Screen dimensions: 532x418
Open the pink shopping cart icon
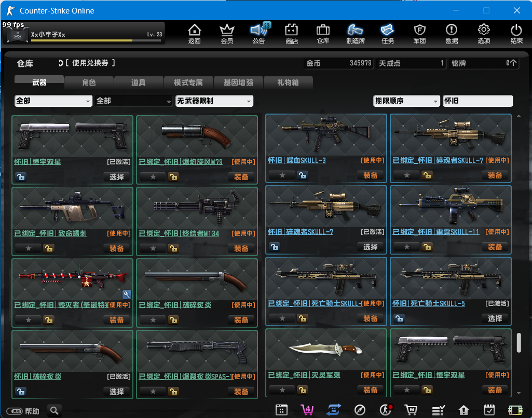307,410
